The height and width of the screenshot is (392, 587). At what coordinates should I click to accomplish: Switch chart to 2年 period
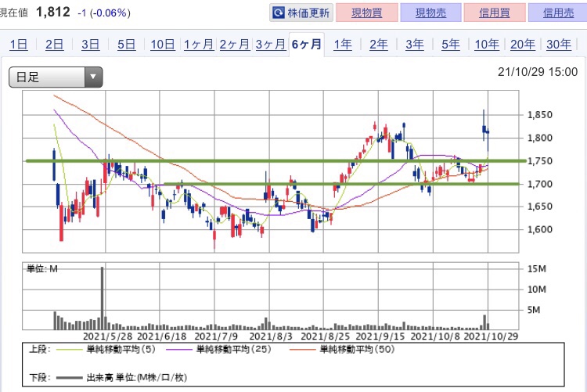379,44
